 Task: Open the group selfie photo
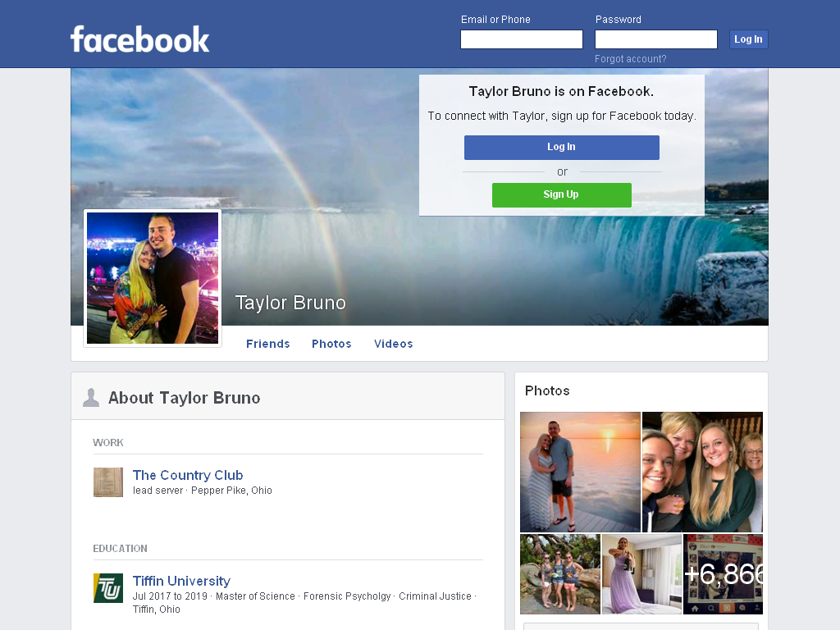pos(702,472)
